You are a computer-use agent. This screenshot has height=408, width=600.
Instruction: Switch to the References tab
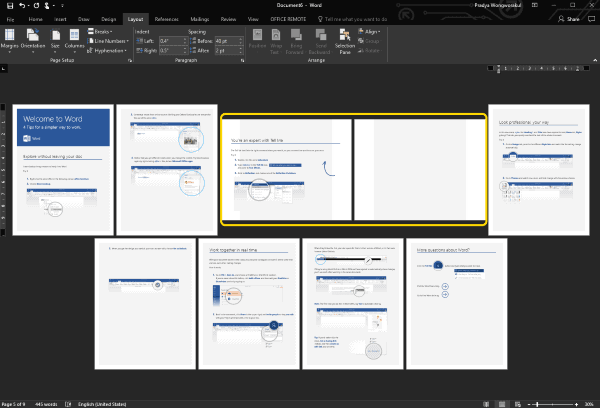167,18
